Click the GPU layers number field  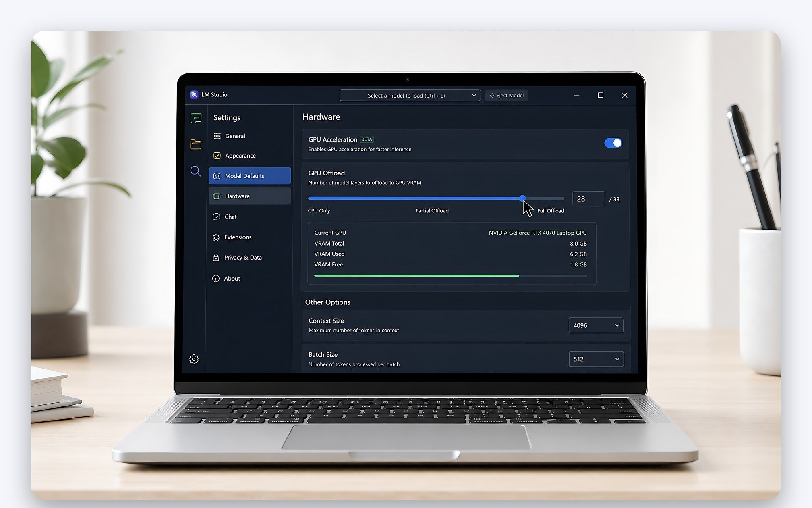click(x=588, y=199)
